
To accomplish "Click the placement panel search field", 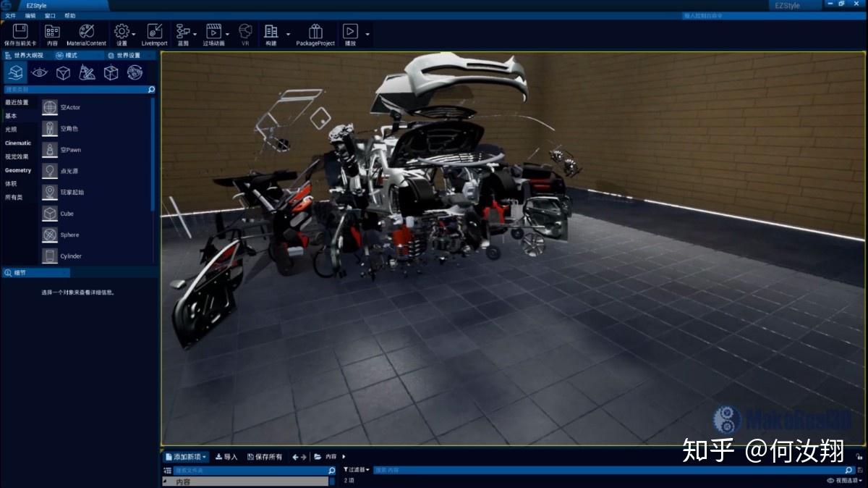I will coord(72,89).
